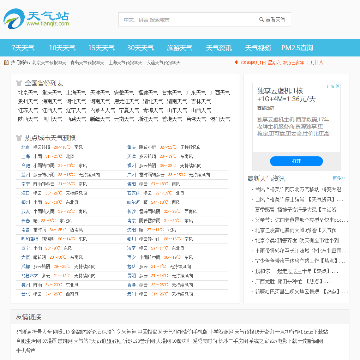Screen dimensions: 360x360
Task: Click the blue button in the advertisement
Action: click(296, 161)
